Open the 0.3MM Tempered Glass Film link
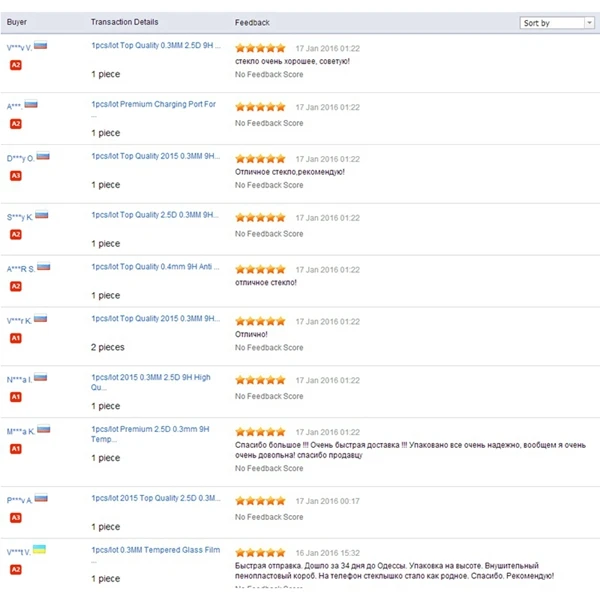The width and height of the screenshot is (600, 600). pos(155,550)
